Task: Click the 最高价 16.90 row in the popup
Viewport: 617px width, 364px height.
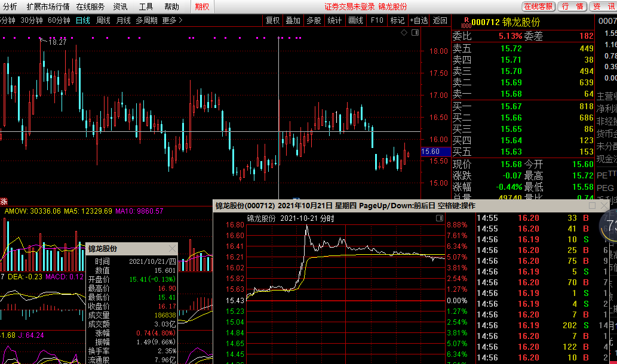Action: point(132,289)
